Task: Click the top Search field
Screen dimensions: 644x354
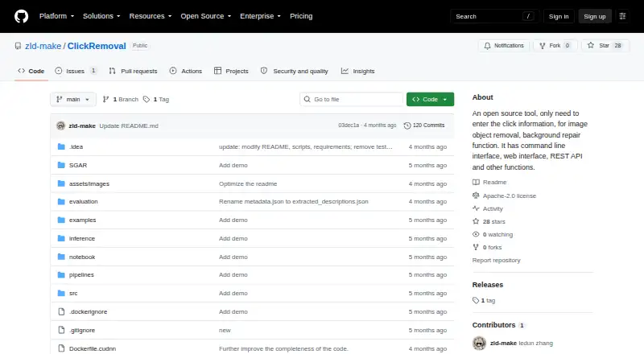Action: (494, 16)
